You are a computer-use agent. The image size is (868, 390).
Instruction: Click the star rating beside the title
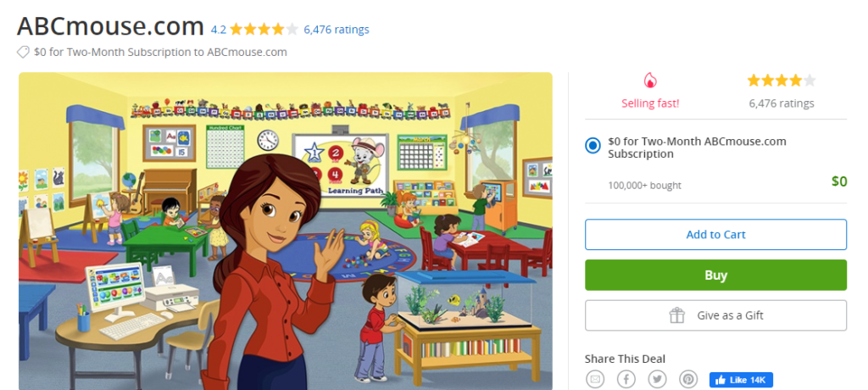[x=264, y=29]
